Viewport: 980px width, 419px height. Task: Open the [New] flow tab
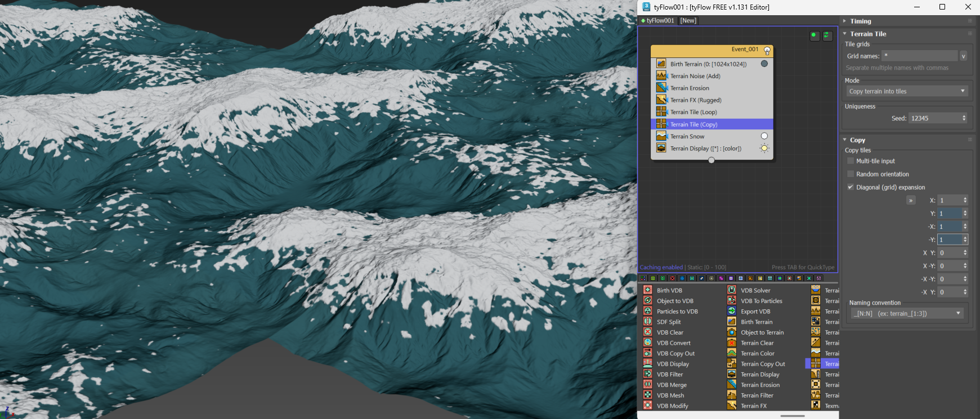coord(688,20)
